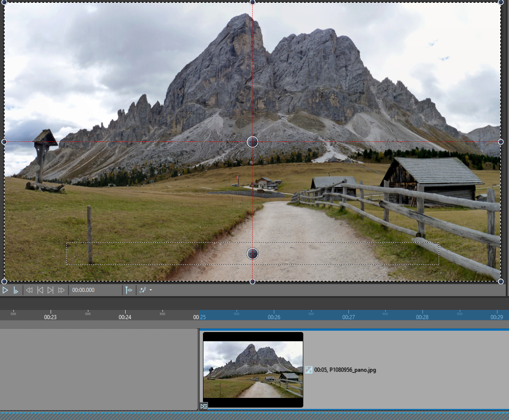This screenshot has width=509, height=420.
Task: Click the center handle of the outer frame
Action: [253, 142]
